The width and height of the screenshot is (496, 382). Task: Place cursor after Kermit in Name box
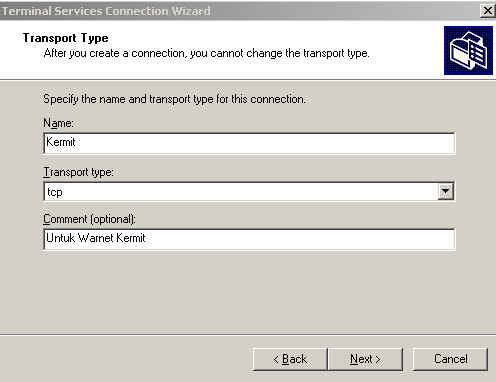pos(77,142)
